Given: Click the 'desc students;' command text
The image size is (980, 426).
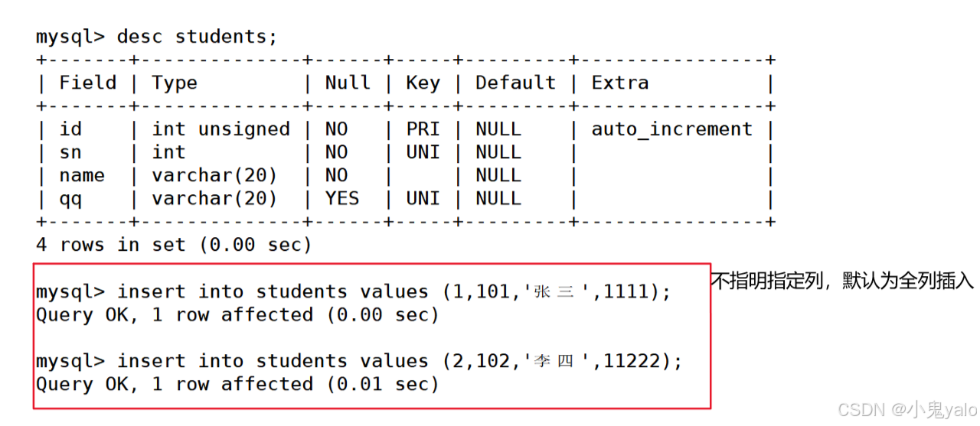Looking at the screenshot, I should click(197, 36).
